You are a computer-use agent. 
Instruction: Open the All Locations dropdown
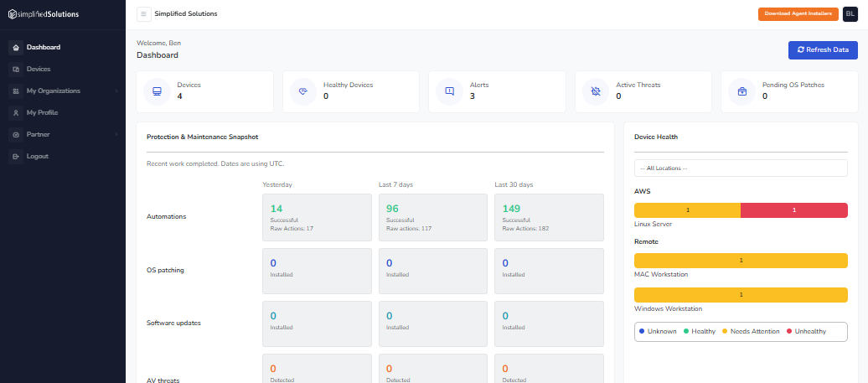[741, 168]
